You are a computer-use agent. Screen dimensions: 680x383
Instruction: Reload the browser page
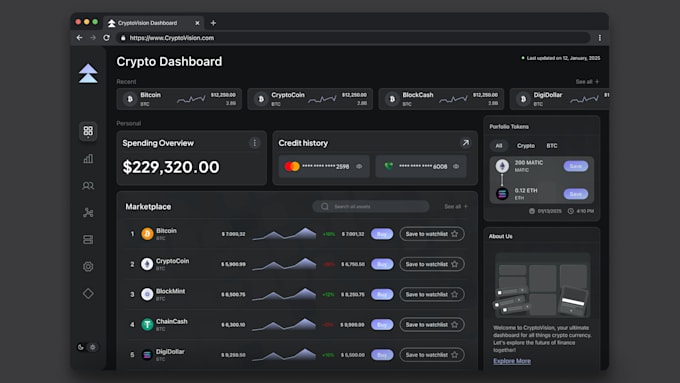(x=107, y=38)
